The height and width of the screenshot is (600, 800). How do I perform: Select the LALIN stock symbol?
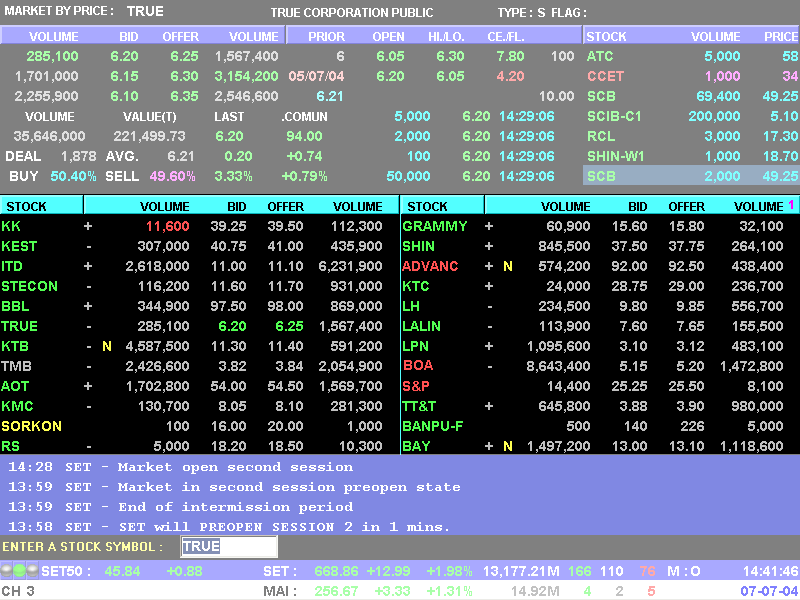click(421, 326)
